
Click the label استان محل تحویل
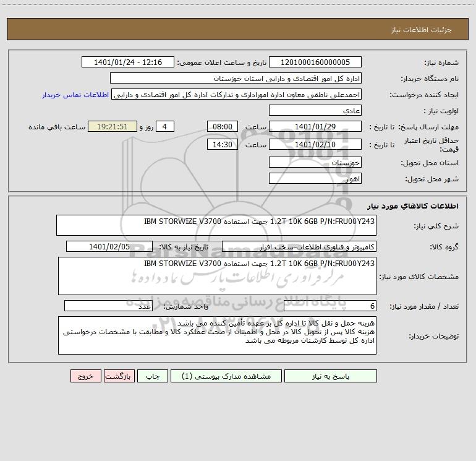430,163
